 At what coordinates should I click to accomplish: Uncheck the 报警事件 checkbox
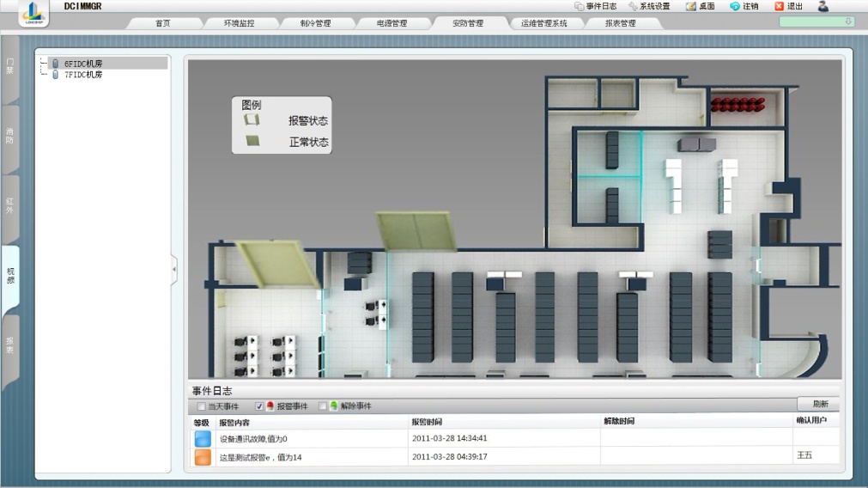pos(259,406)
